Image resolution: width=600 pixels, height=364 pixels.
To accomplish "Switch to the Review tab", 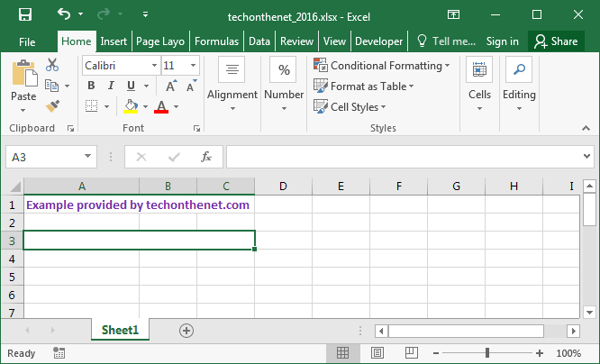I will [296, 41].
